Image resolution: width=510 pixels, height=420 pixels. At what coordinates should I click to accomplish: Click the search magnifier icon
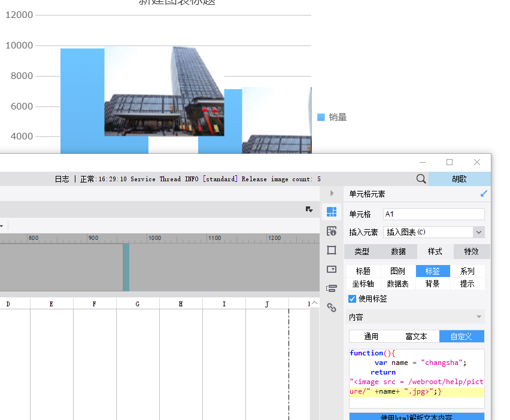421,179
